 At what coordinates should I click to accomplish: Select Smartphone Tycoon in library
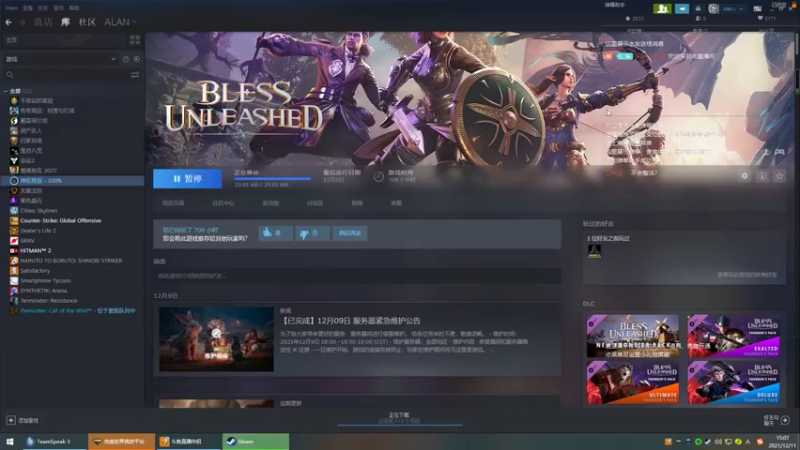45,281
